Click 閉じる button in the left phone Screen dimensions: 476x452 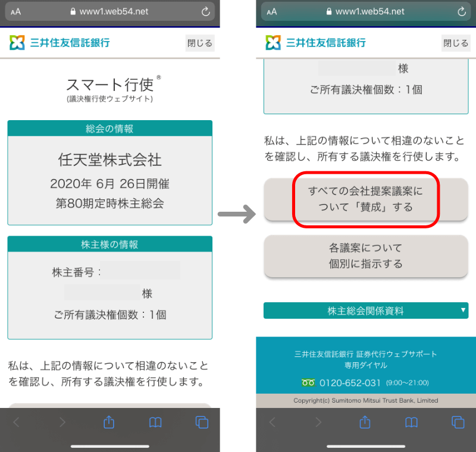point(200,43)
